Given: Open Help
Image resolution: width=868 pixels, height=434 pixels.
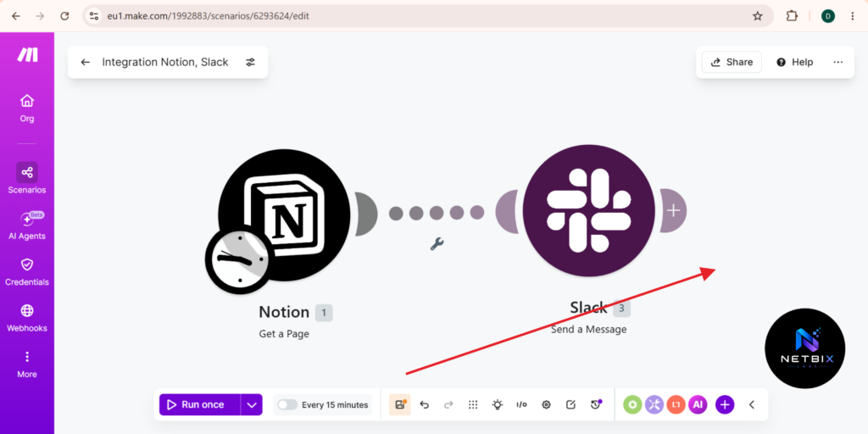Looking at the screenshot, I should (x=794, y=62).
